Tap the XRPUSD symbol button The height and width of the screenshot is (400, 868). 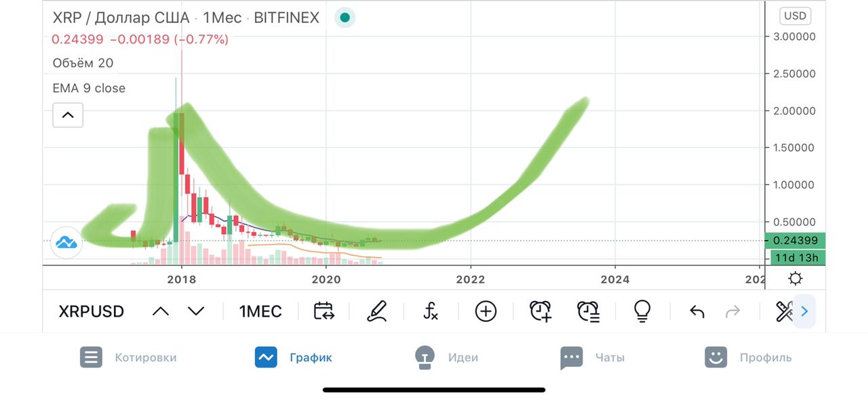pos(91,311)
